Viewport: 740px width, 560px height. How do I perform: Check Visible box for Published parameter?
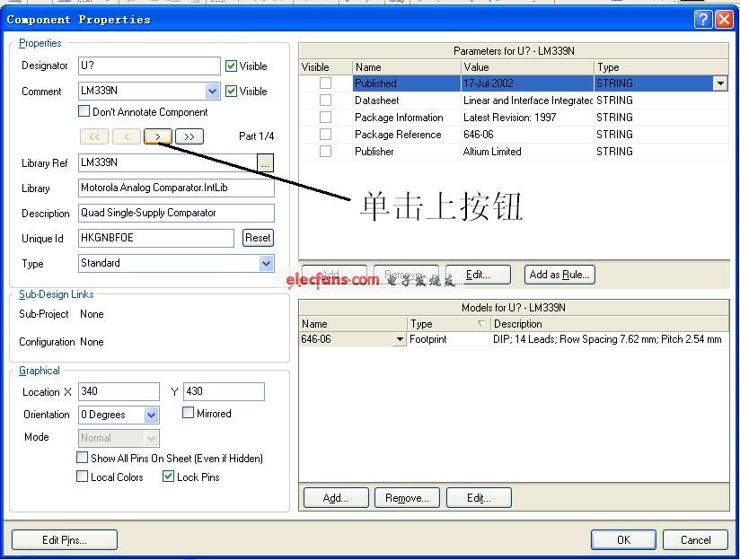pyautogui.click(x=325, y=83)
